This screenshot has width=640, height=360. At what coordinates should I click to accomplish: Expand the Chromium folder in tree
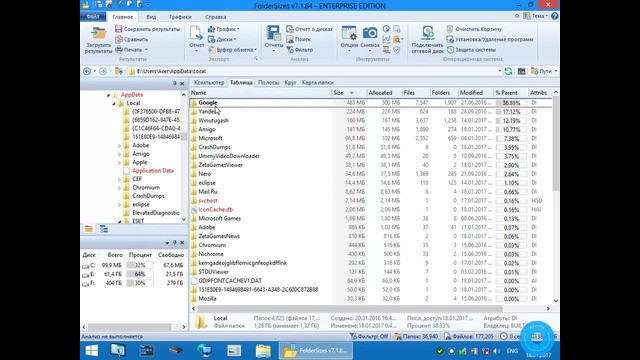120,188
